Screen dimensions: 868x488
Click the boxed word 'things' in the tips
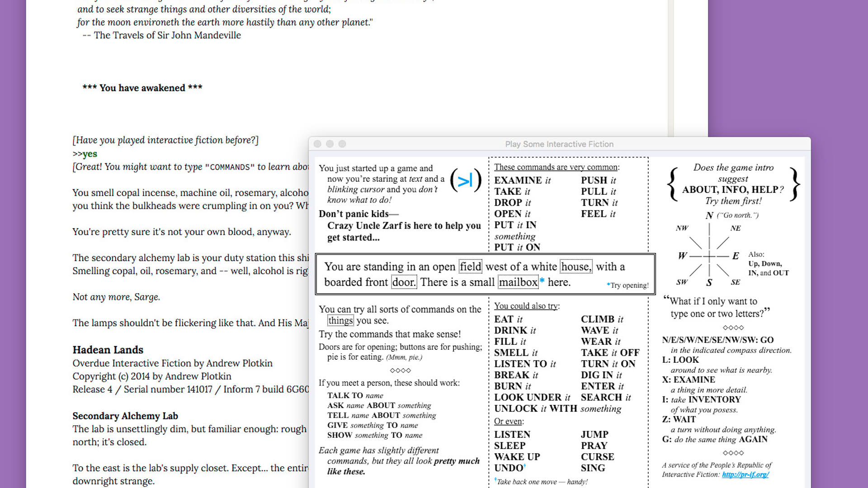coord(340,320)
